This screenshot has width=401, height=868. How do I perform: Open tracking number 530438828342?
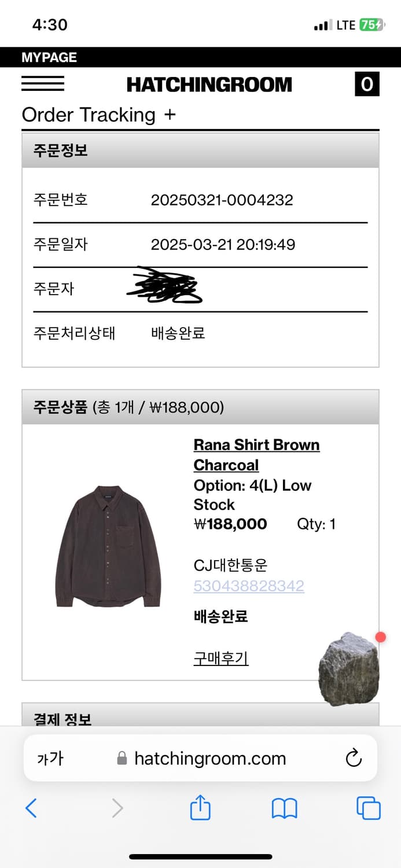249,586
